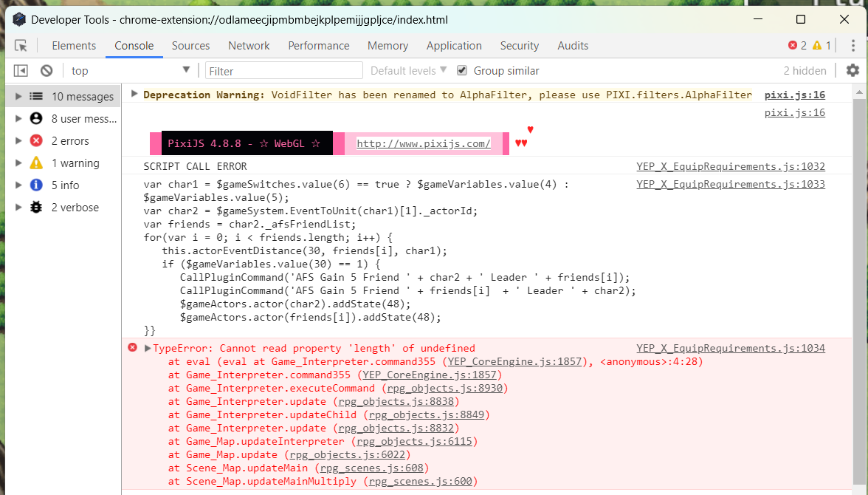The width and height of the screenshot is (868, 495).
Task: Expand the 8 user messages group
Action: pyautogui.click(x=18, y=119)
